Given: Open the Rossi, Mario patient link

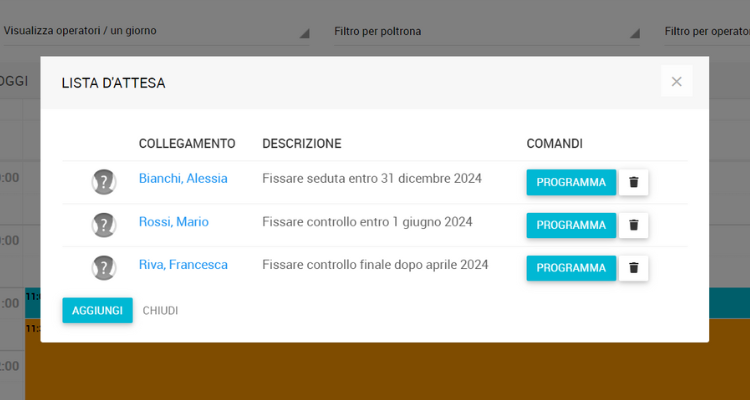Looking at the screenshot, I should coord(174,222).
